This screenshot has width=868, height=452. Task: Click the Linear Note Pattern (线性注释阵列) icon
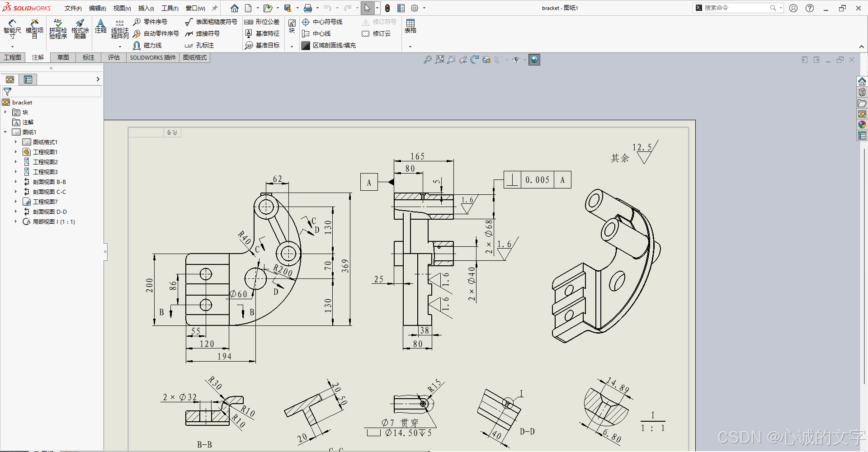coord(120,28)
